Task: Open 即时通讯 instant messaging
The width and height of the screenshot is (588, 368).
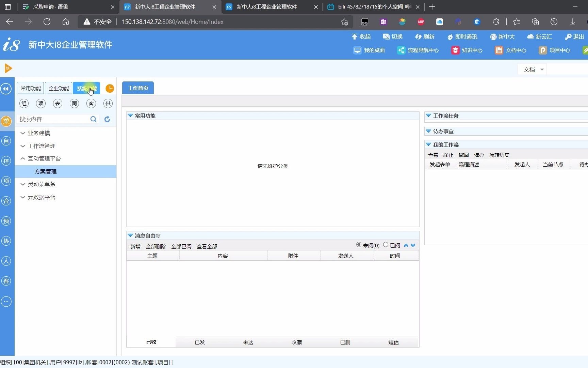Action: point(462,36)
